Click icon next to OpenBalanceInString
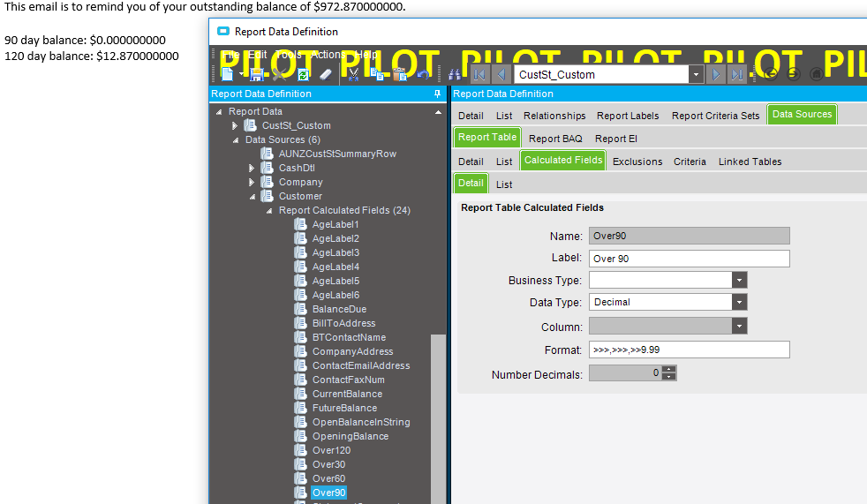This screenshot has height=504, width=867. (300, 422)
